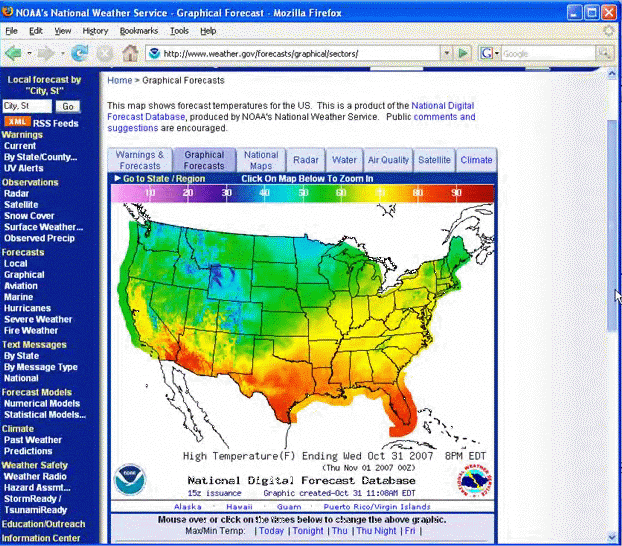
Task: Switch to the Satellite tab
Action: pyautogui.click(x=434, y=160)
